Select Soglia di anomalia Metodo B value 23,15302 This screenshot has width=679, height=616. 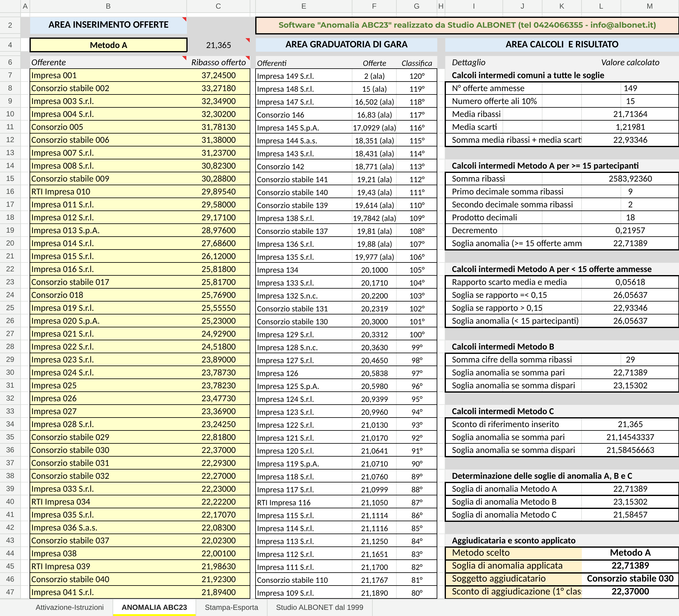point(630,502)
